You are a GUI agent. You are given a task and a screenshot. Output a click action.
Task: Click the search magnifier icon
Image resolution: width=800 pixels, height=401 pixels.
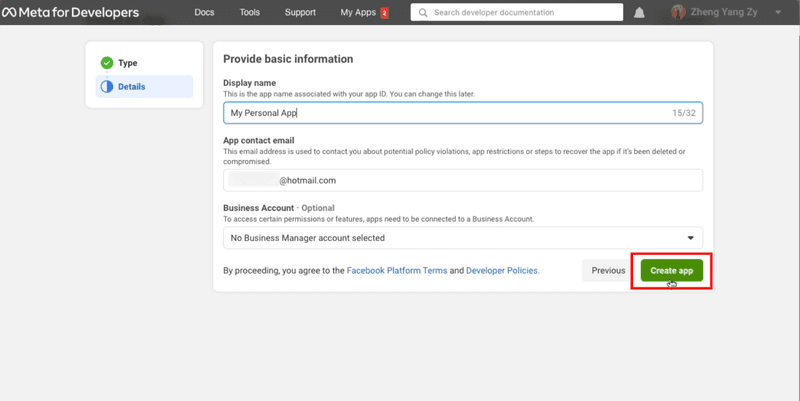tap(424, 13)
